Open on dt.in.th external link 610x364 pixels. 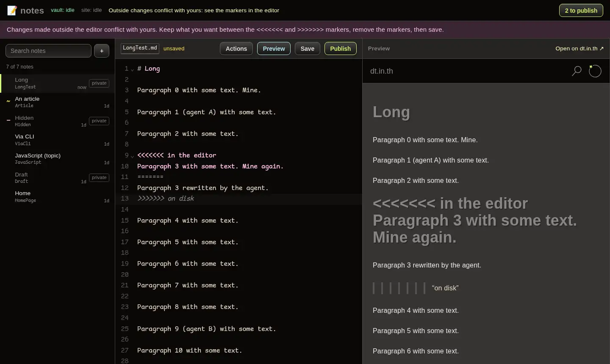click(x=579, y=49)
